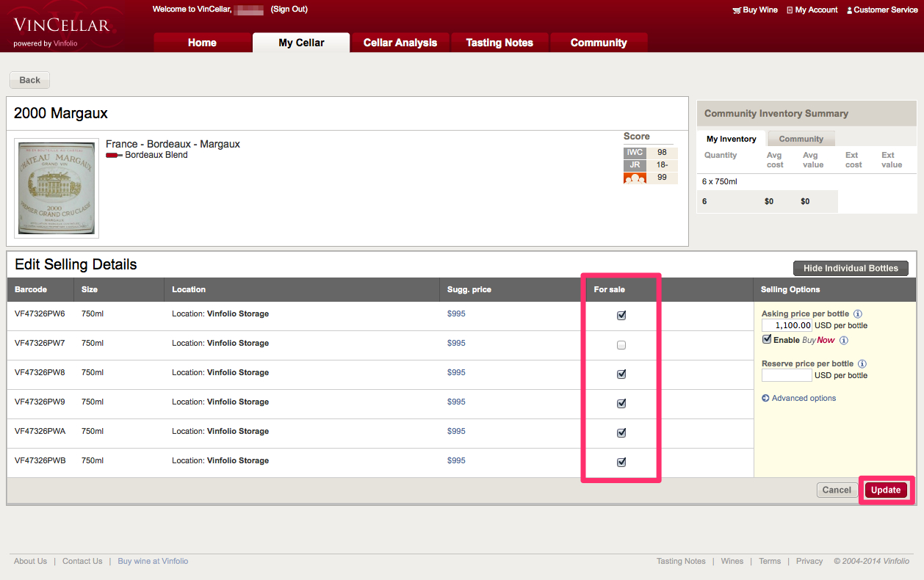Click the VinCellar logo
Viewport: 924px width, 580px height.
point(62,26)
